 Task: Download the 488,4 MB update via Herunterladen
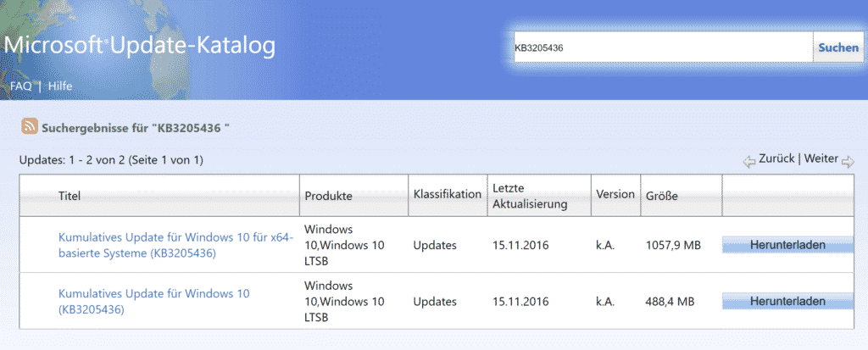point(787,301)
